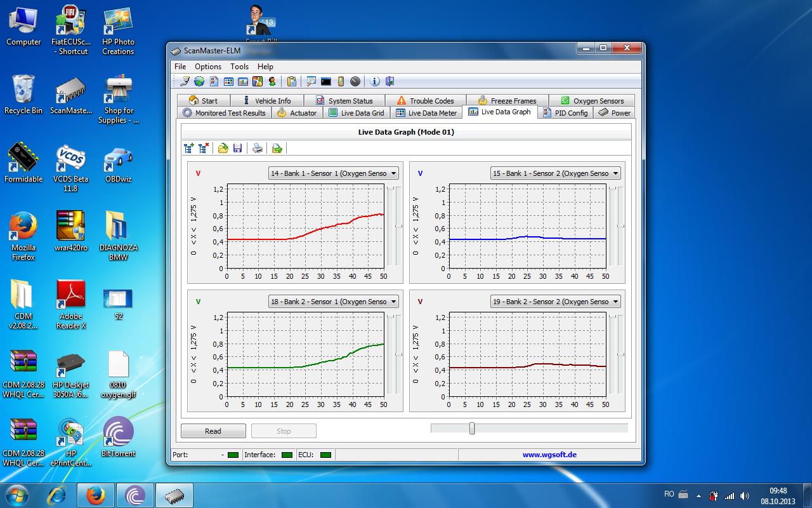Open the Help menu
The image size is (812, 508).
pos(265,66)
